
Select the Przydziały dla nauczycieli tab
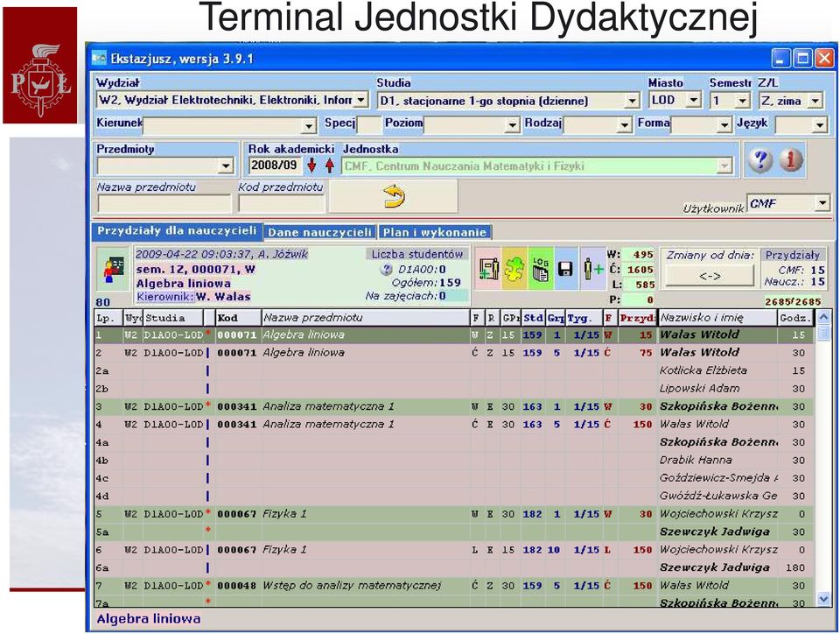click(177, 231)
